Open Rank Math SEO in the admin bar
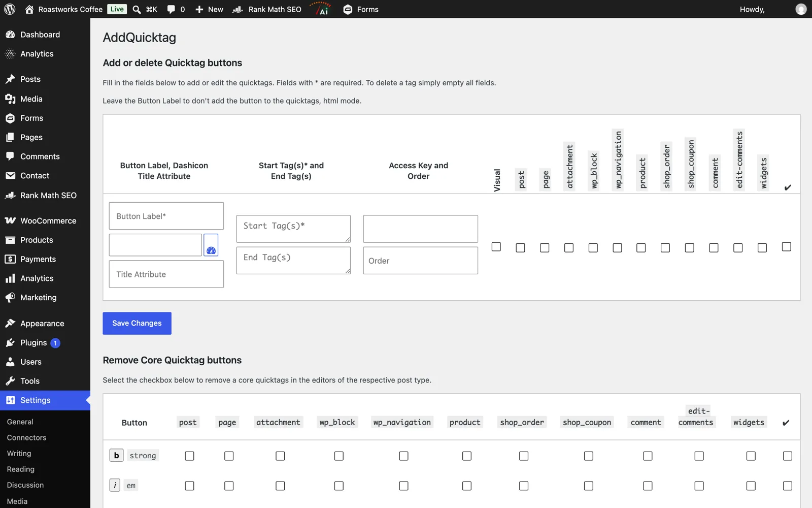 [x=267, y=9]
